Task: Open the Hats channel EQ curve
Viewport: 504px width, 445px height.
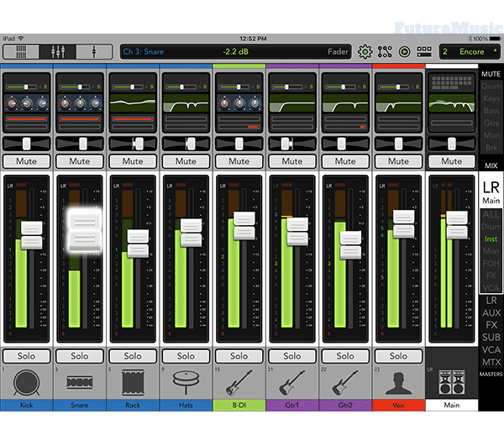Action: tap(186, 102)
